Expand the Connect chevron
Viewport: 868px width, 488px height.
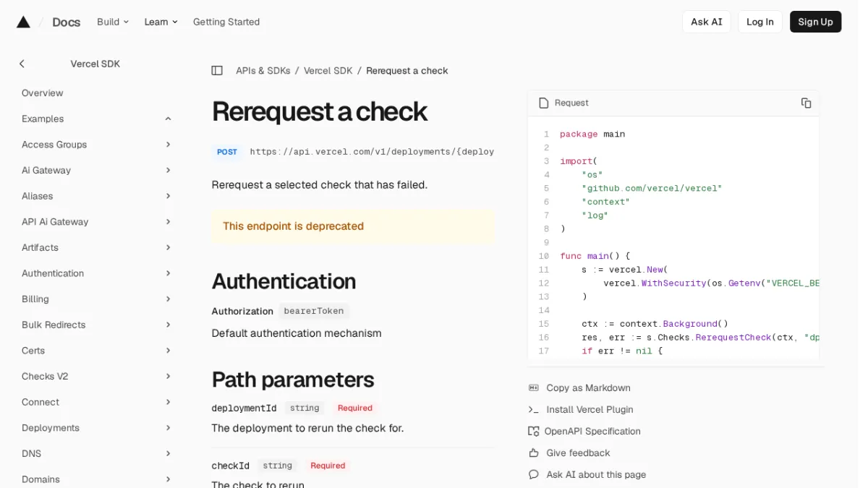[x=168, y=402]
